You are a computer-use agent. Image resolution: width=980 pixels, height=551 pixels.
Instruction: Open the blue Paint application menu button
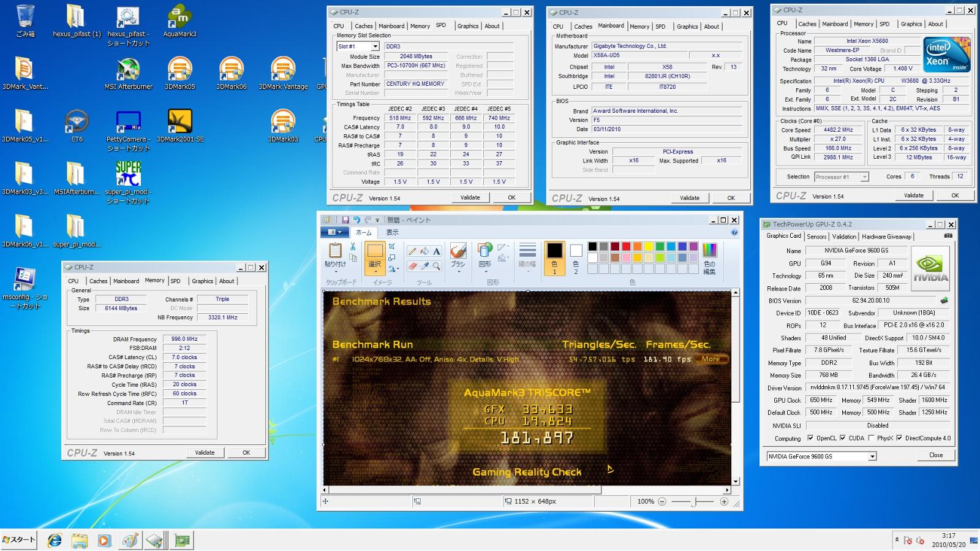tap(334, 232)
